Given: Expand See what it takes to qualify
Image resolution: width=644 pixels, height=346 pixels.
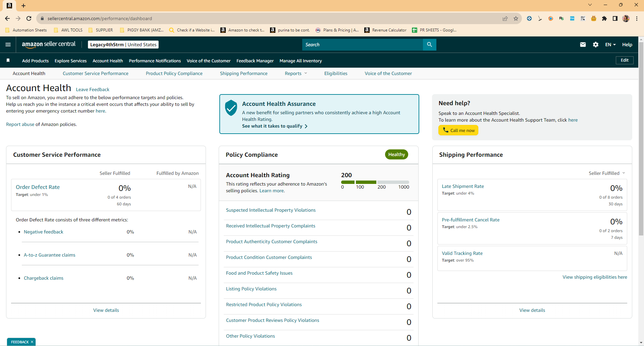Looking at the screenshot, I should pyautogui.click(x=275, y=126).
